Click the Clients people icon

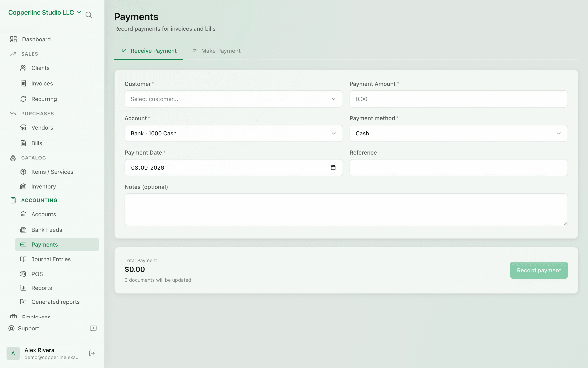23,68
